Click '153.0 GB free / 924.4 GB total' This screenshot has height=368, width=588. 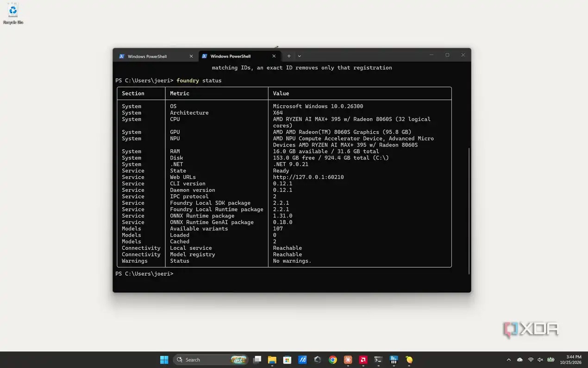pos(331,158)
